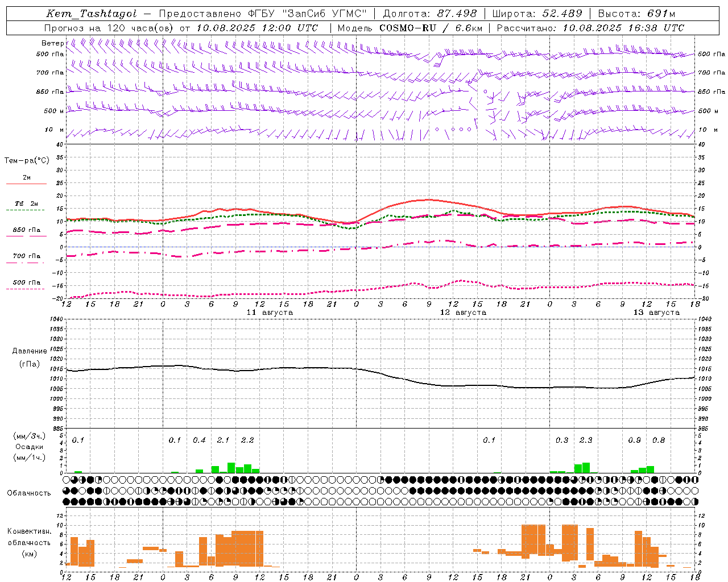
Task: Click the Давление pressure panel label
Action: pyautogui.click(x=29, y=351)
